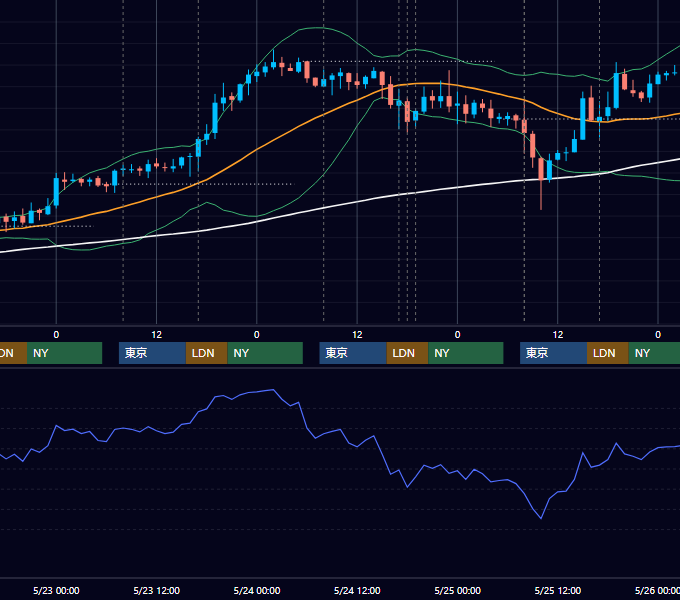
Task: Click the lowest point of the blue oscillator
Action: [541, 518]
